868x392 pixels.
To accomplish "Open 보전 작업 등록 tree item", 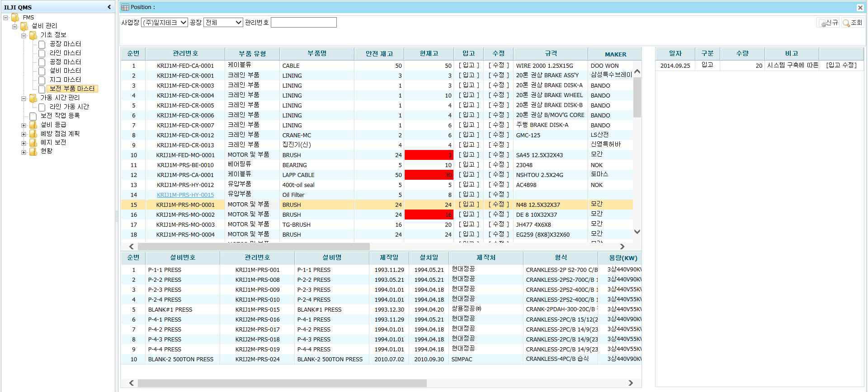I will click(x=60, y=116).
